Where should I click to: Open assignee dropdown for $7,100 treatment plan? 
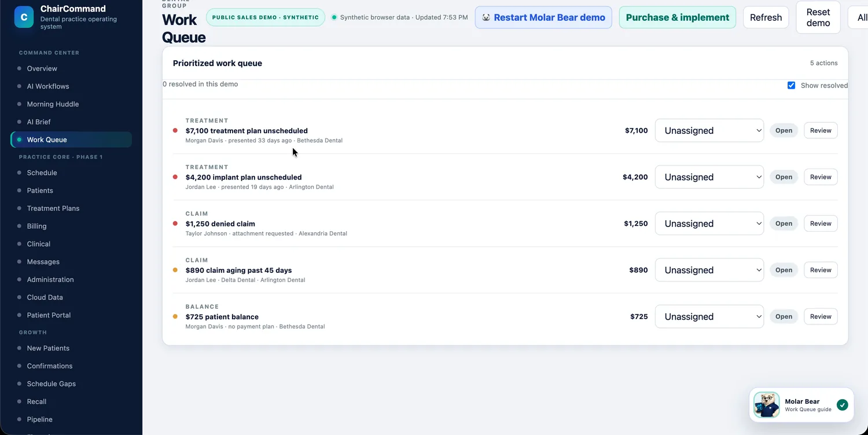pos(709,130)
